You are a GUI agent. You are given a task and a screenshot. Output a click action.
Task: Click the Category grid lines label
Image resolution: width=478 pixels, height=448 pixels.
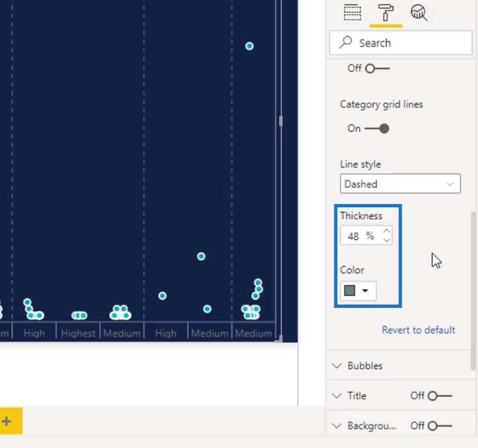[381, 105]
